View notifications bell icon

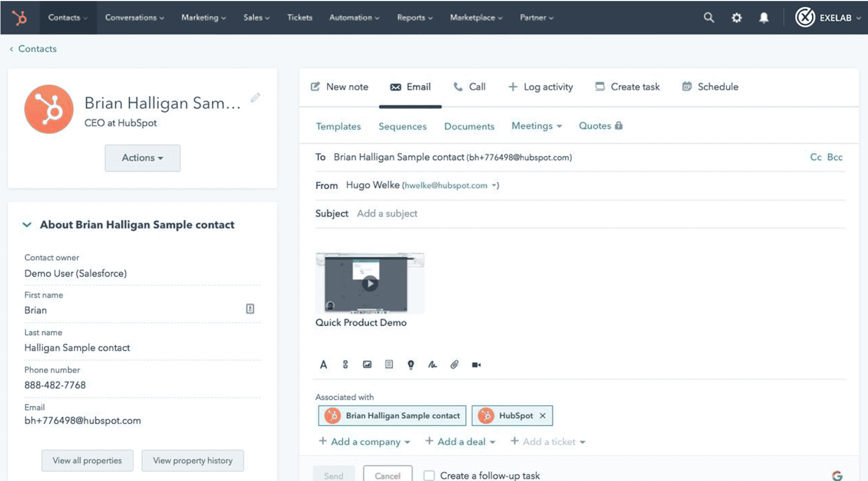[x=764, y=18]
